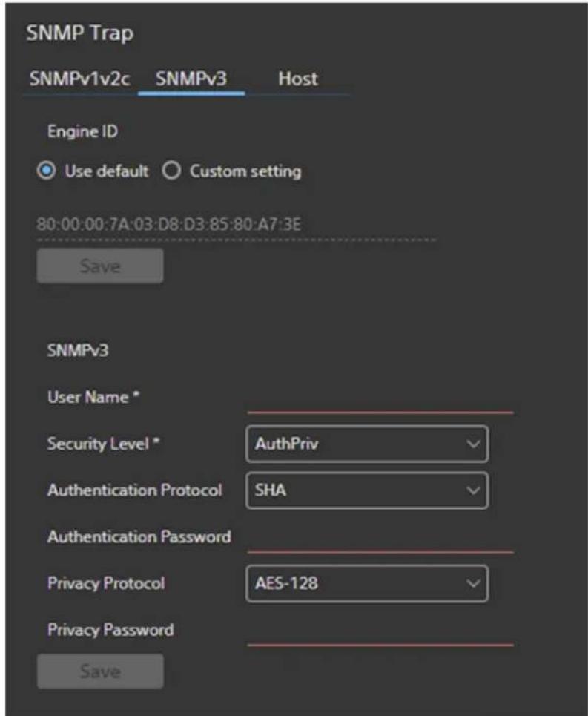Open the Authentication Protocol dropdown
The width and height of the screenshot is (588, 716).
[367, 490]
